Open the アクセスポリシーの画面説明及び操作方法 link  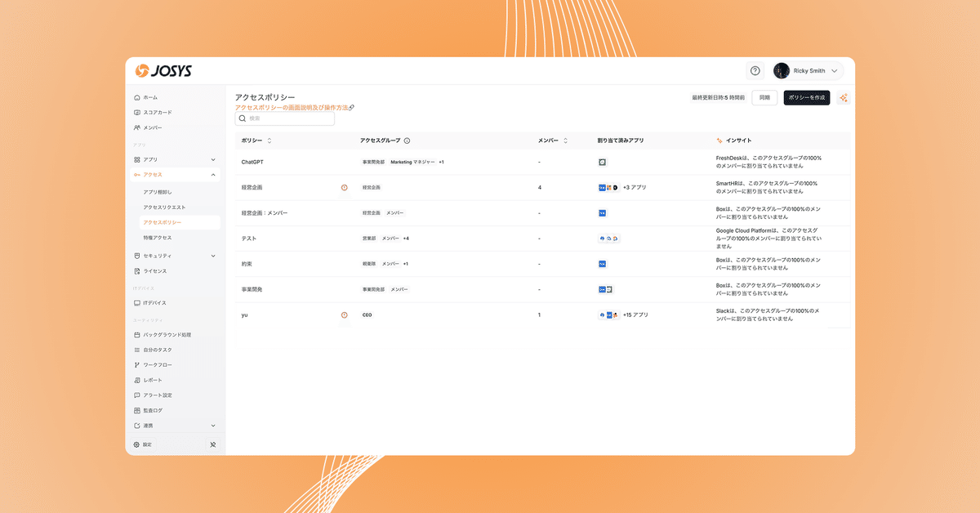(x=294, y=108)
